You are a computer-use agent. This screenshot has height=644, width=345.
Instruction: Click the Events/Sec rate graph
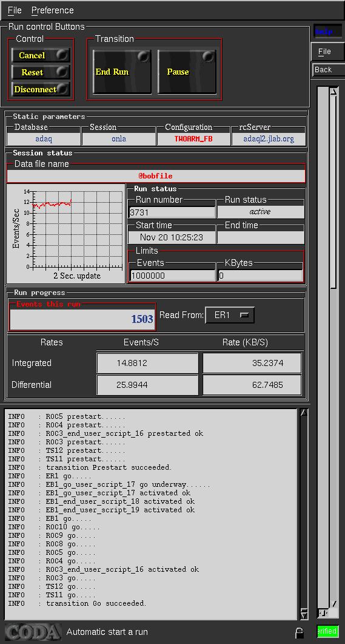[x=65, y=233]
